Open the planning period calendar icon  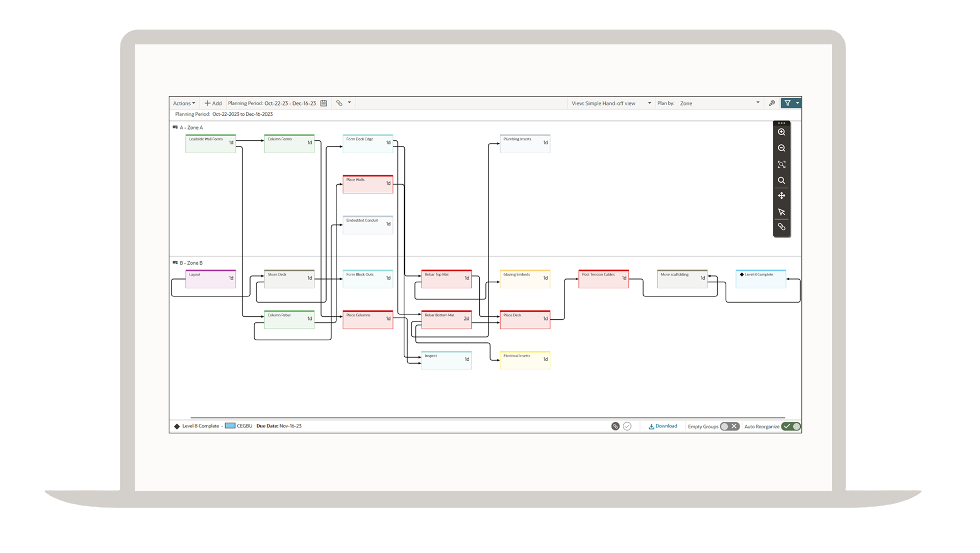click(324, 103)
